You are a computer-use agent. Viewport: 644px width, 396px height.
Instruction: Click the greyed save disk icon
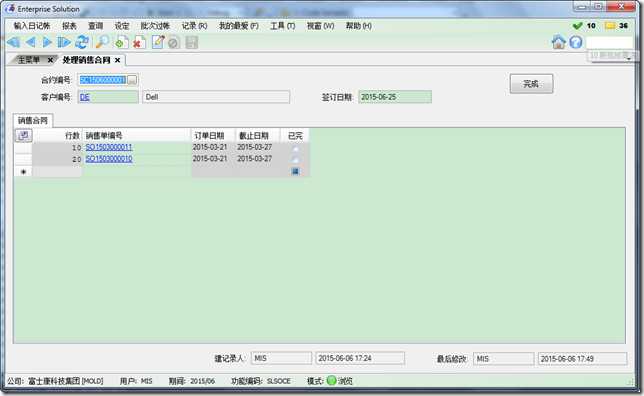[x=191, y=42]
